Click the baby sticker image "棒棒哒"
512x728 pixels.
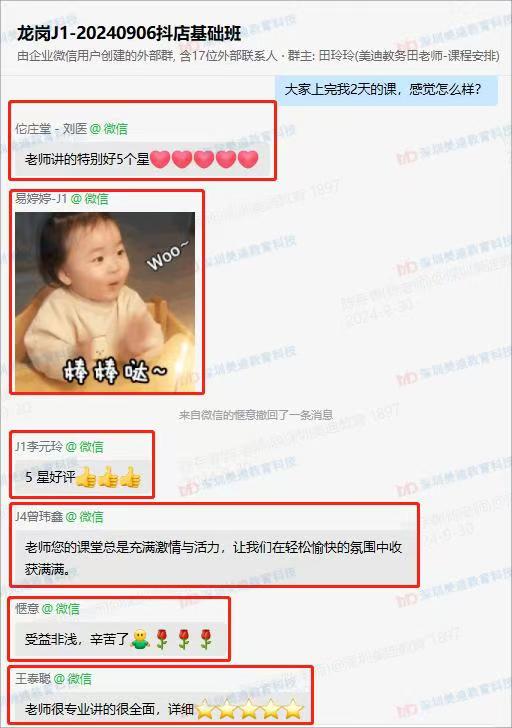pos(105,302)
